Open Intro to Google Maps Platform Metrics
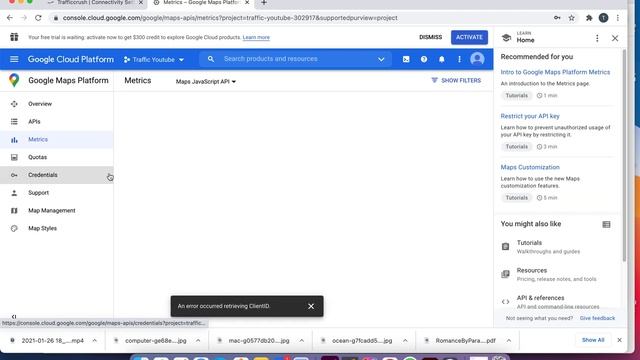640x360 pixels. pos(555,72)
